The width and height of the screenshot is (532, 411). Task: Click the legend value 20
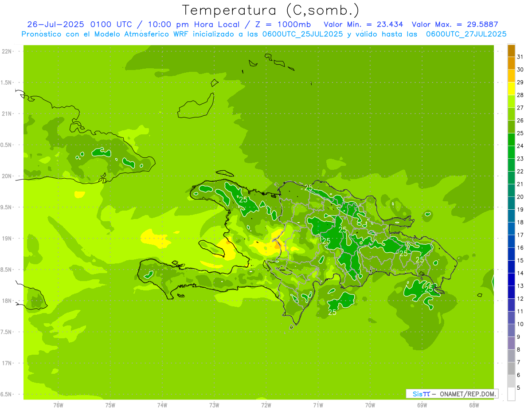(x=520, y=197)
